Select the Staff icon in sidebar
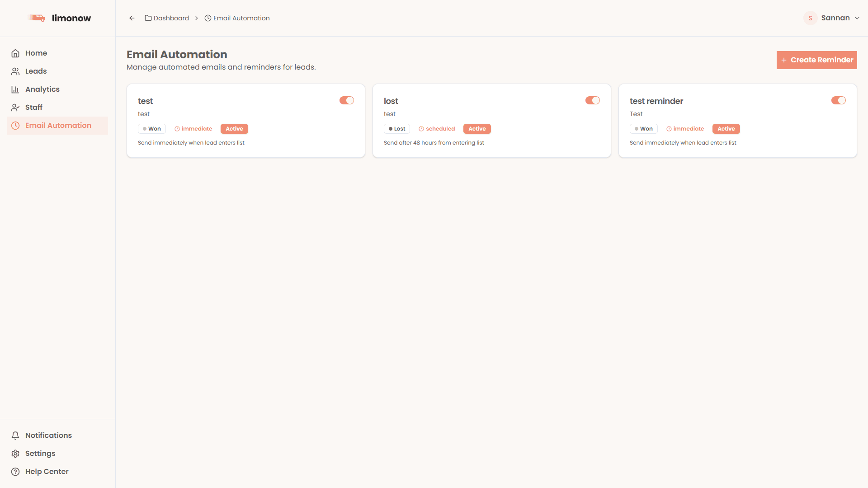The width and height of the screenshot is (868, 488). [15, 107]
